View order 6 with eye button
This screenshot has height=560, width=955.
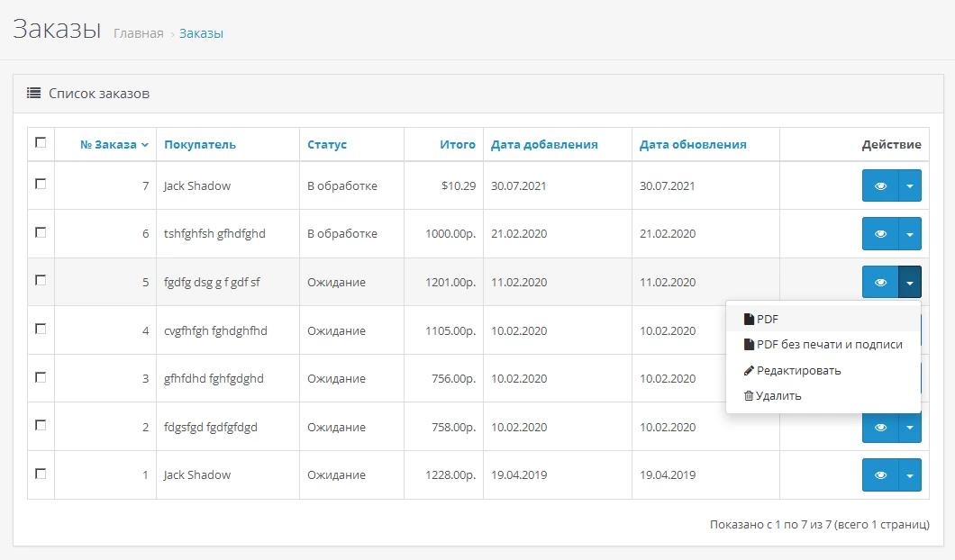(880, 234)
